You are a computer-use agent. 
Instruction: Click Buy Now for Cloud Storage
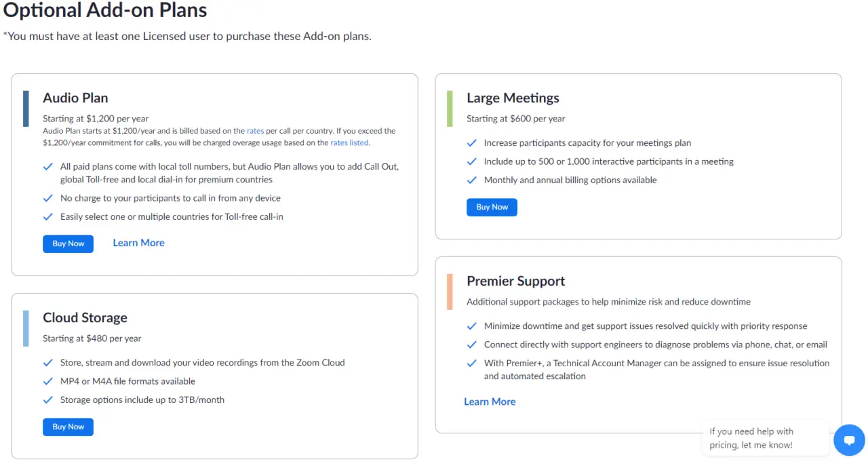[x=68, y=427]
